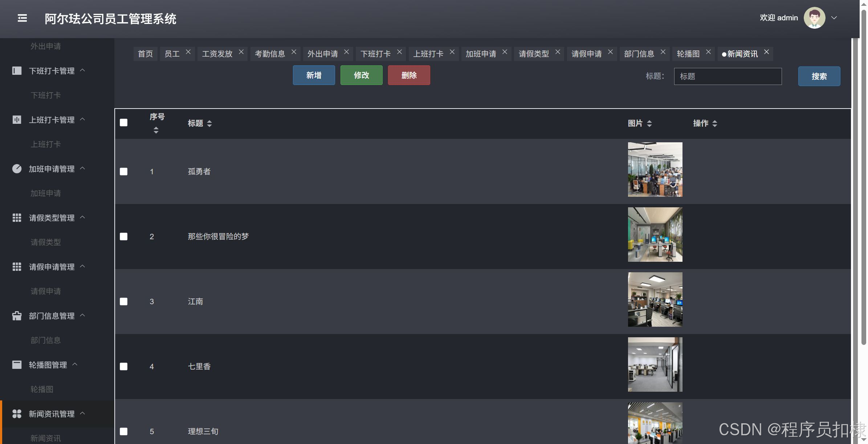Select the row checkbox for 孤勇者
The height and width of the screenshot is (444, 868).
pos(124,171)
